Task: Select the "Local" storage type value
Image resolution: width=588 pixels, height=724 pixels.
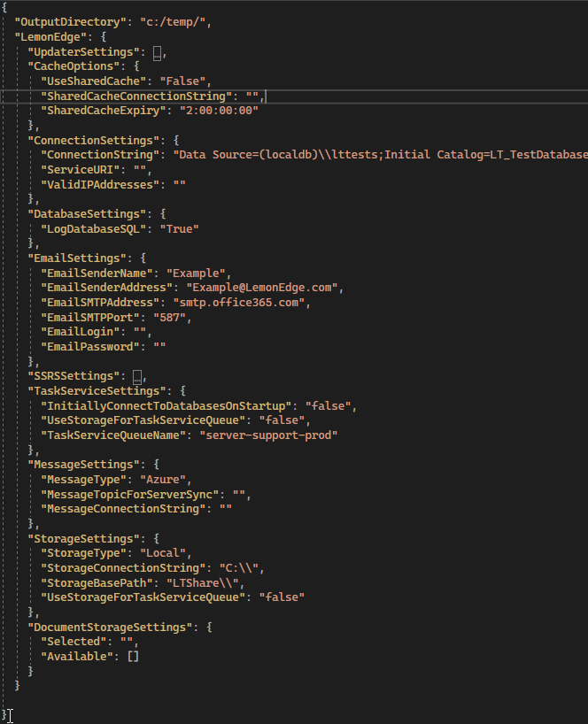Action: 163,553
